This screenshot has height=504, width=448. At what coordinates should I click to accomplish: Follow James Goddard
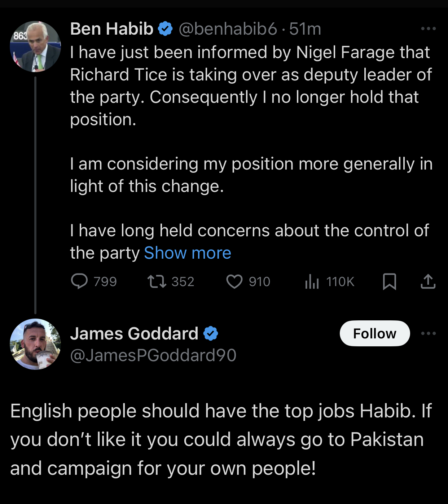[x=374, y=333]
